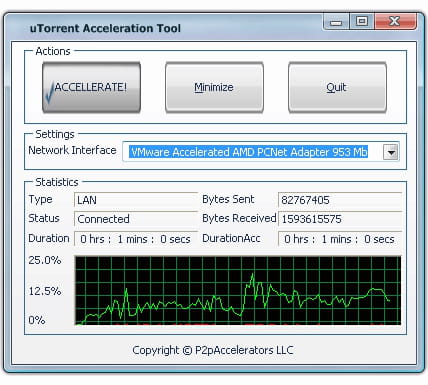Maximize the uTorrent Acceleration Tool window
The height and width of the screenshot is (385, 428).
pyautogui.click(x=362, y=21)
